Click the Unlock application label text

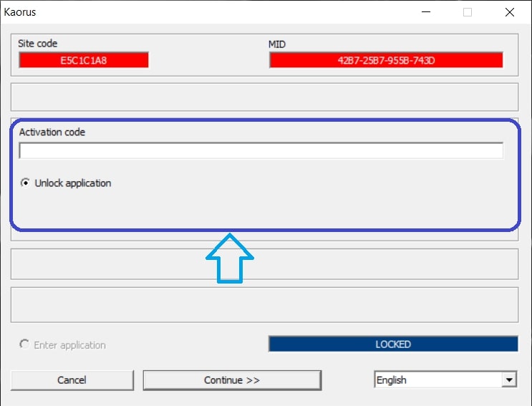click(x=72, y=183)
